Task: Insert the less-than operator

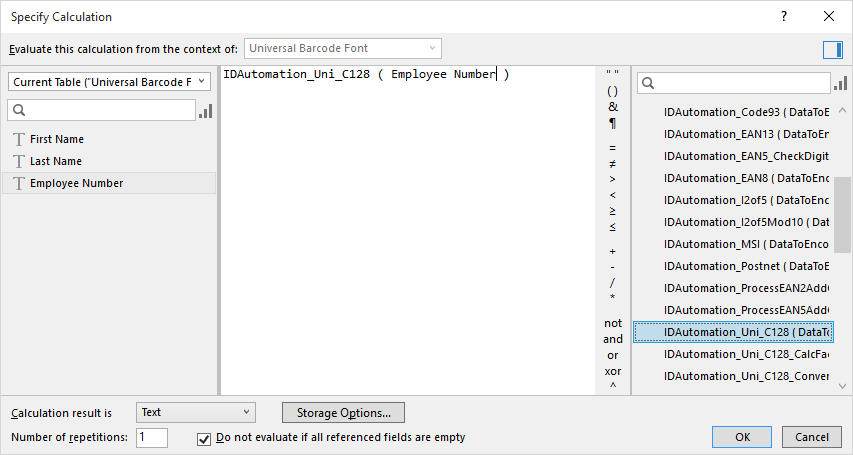Action: click(x=613, y=195)
